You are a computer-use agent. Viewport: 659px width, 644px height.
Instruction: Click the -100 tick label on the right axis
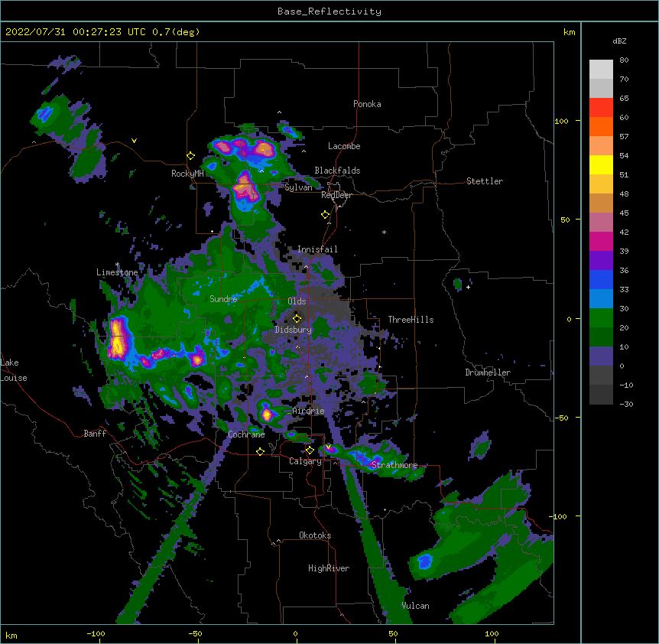click(x=559, y=516)
